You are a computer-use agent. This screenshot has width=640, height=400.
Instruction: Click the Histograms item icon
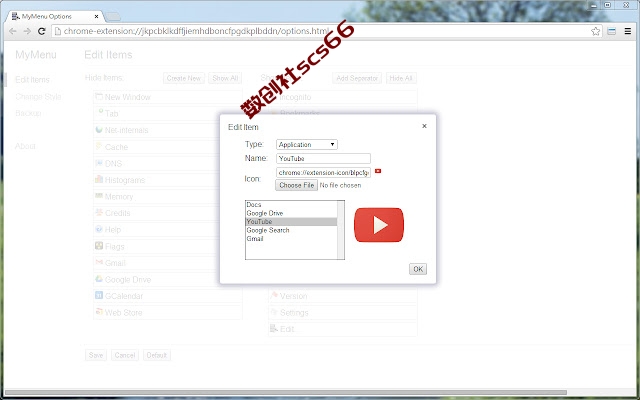[x=99, y=179]
